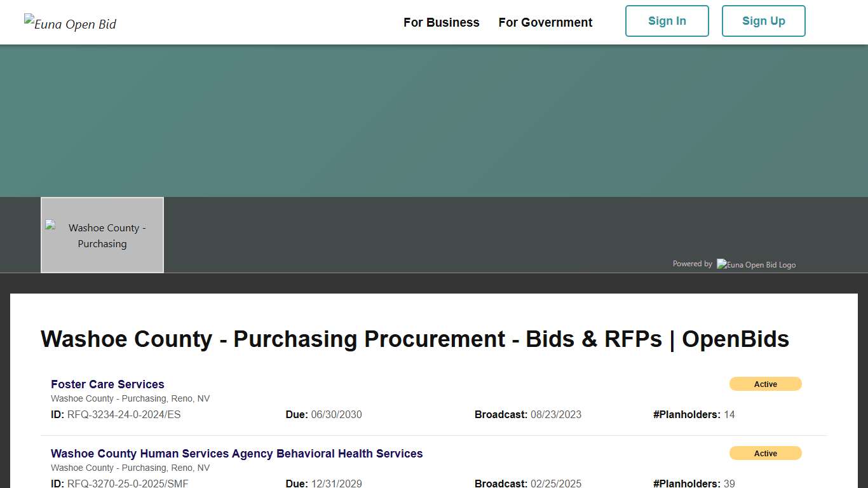This screenshot has width=868, height=488.
Task: Open the Foster Care Services bid listing
Action: 107,384
